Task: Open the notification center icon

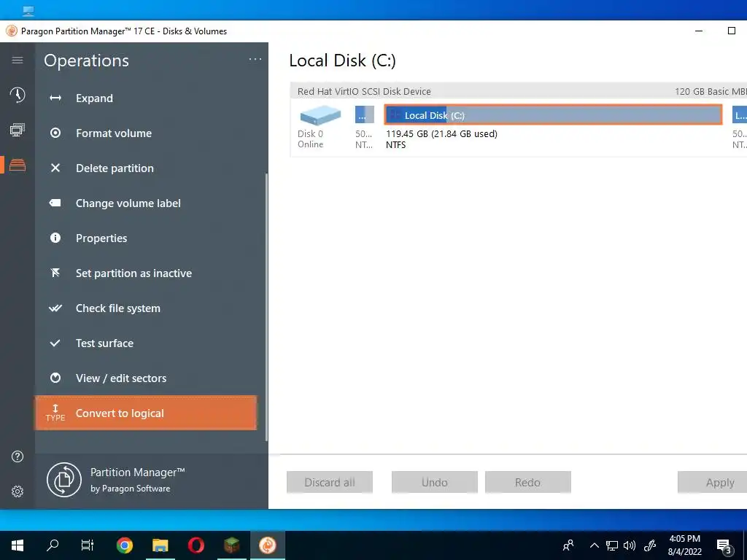Action: [724, 547]
